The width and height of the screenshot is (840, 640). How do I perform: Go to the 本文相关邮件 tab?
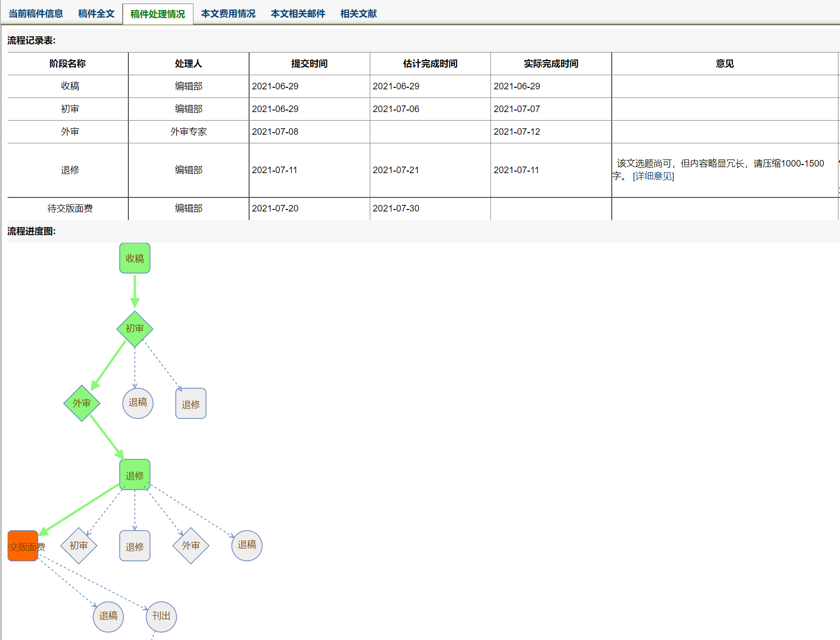(298, 14)
